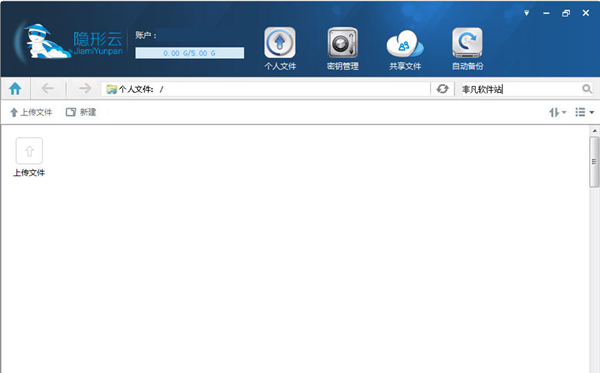Screen dimensions: 600x373
Task: Open the title bar menu dropdown arrow
Action: click(x=527, y=13)
